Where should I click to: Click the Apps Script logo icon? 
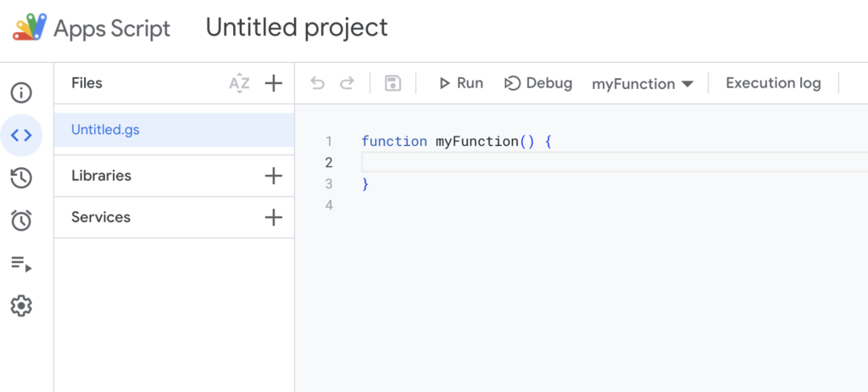click(x=30, y=27)
